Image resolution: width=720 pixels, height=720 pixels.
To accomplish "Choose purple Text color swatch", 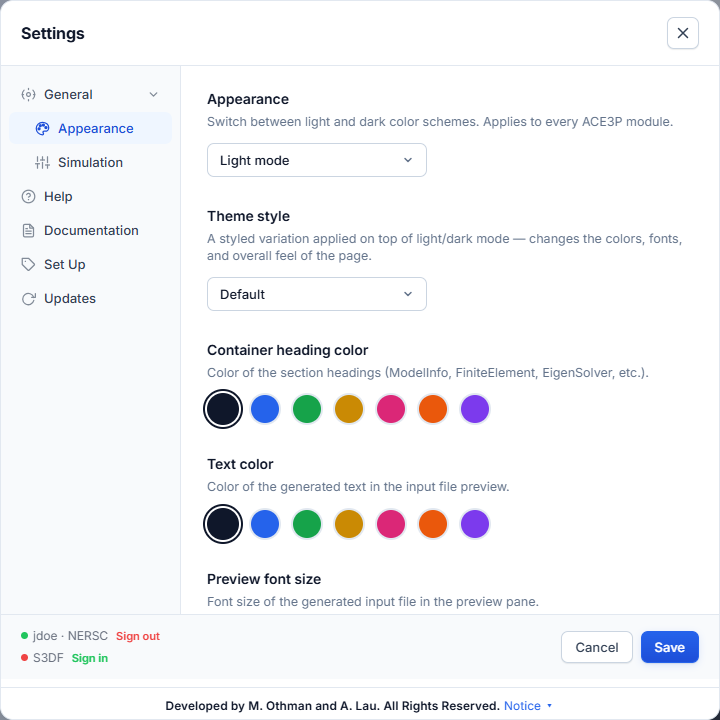I will pyautogui.click(x=475, y=523).
